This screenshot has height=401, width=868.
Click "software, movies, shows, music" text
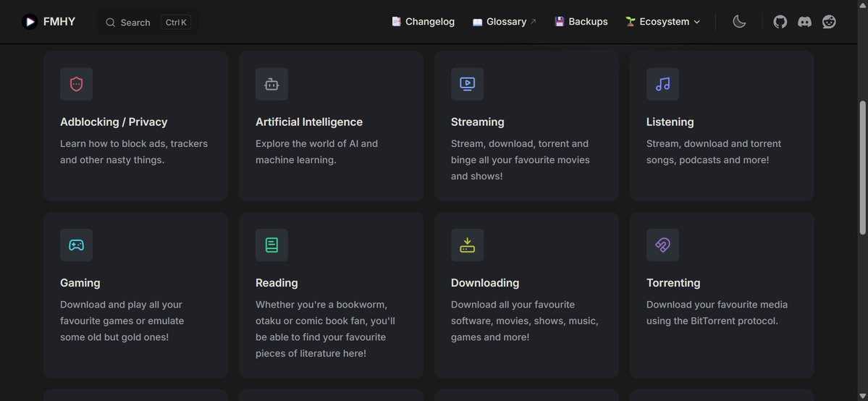coord(525,321)
